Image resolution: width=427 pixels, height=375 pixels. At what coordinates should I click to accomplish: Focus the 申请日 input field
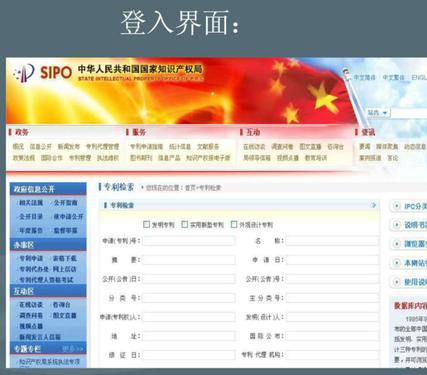332,260
